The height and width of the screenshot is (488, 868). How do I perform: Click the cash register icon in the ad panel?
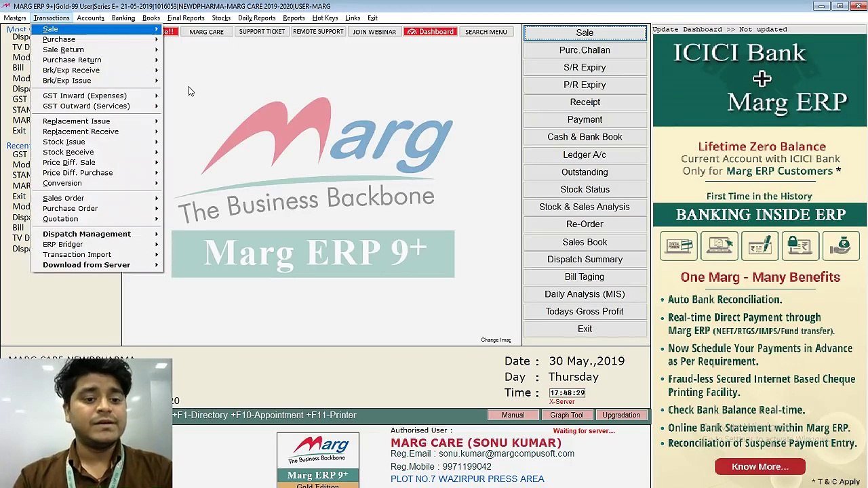point(800,245)
